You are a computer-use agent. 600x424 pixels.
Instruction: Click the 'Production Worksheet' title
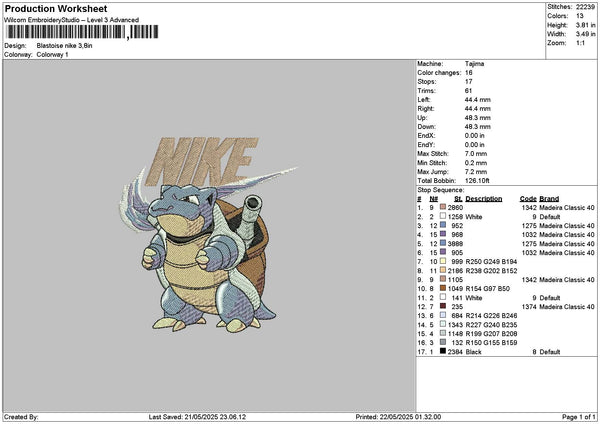pos(56,8)
